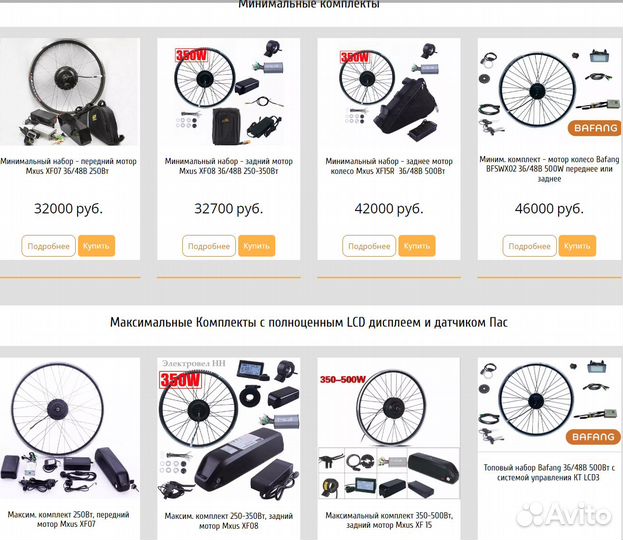Buy the Mxus XF15R 42000 руб. kit
This screenshot has height=540, width=623.
417,246
